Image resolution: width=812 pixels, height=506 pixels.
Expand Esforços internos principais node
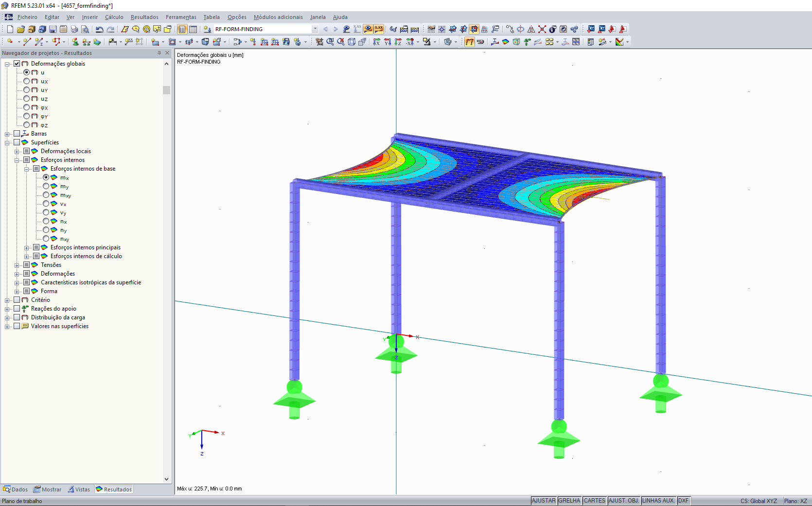click(27, 248)
